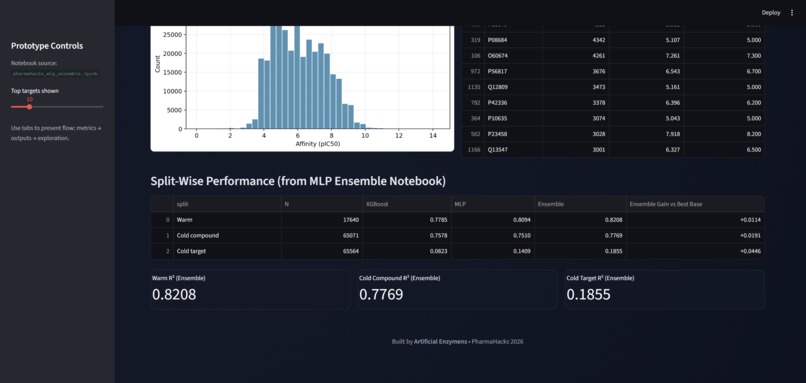Select target Q12809 in the table

[513, 87]
